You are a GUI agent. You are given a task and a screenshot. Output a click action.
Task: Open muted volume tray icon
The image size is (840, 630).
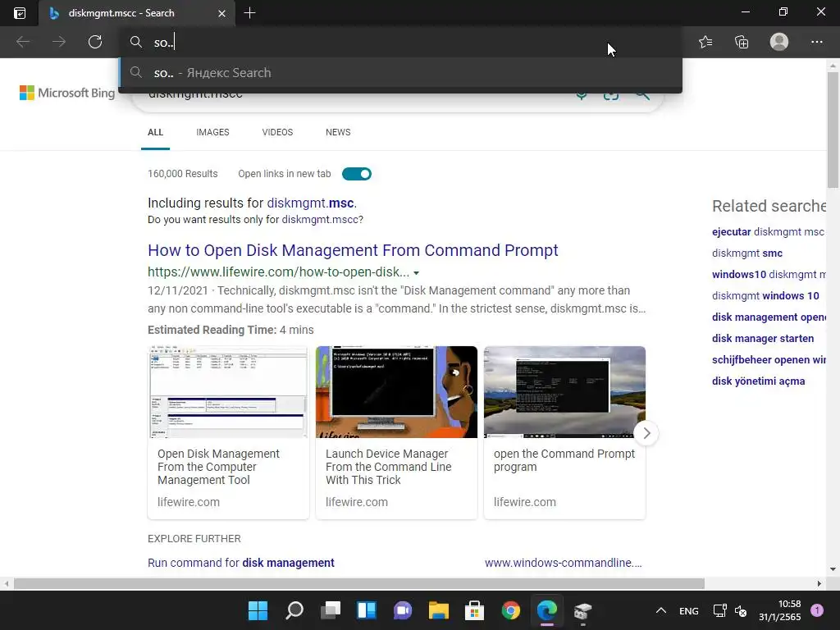click(741, 610)
